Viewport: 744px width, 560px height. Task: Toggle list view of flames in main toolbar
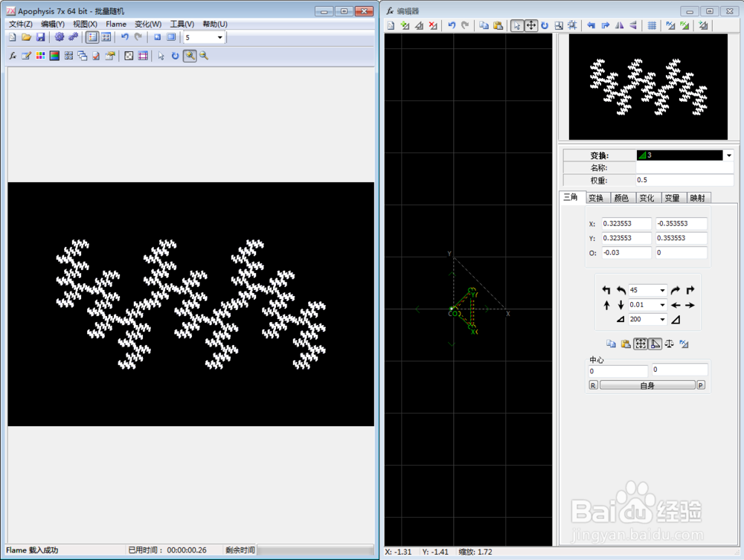click(x=92, y=37)
